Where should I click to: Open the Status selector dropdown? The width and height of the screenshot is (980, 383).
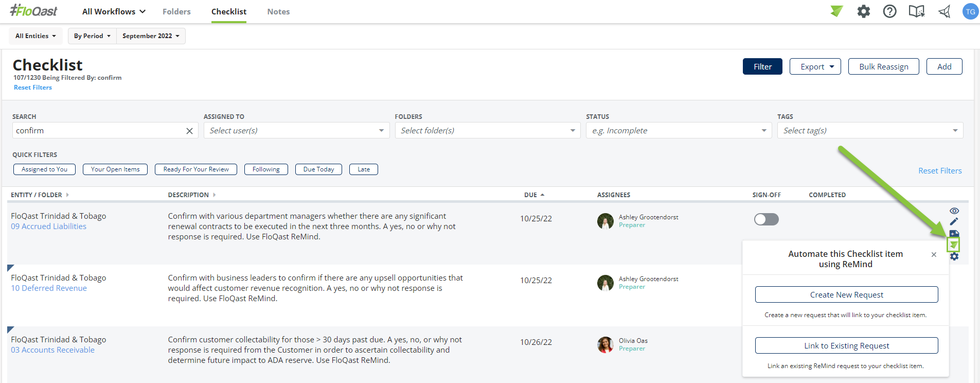click(x=679, y=131)
